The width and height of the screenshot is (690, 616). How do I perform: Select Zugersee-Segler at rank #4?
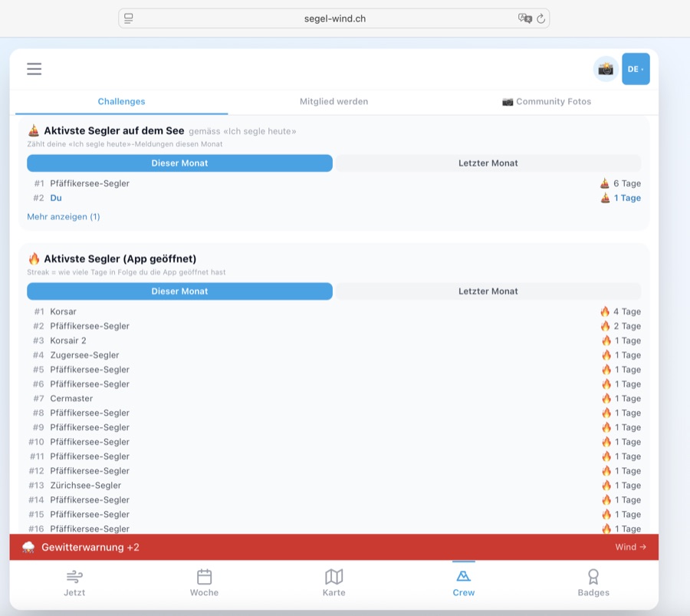(x=84, y=355)
